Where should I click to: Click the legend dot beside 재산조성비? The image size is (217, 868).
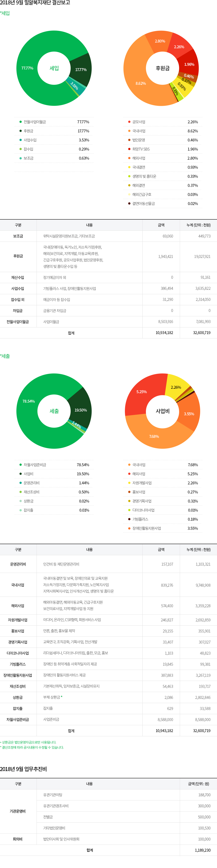click(x=21, y=492)
